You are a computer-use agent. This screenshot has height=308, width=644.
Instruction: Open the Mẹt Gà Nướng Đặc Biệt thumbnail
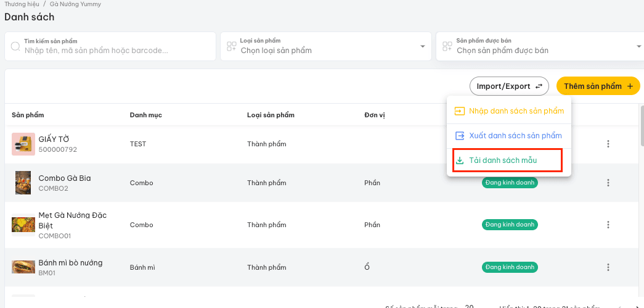click(23, 225)
